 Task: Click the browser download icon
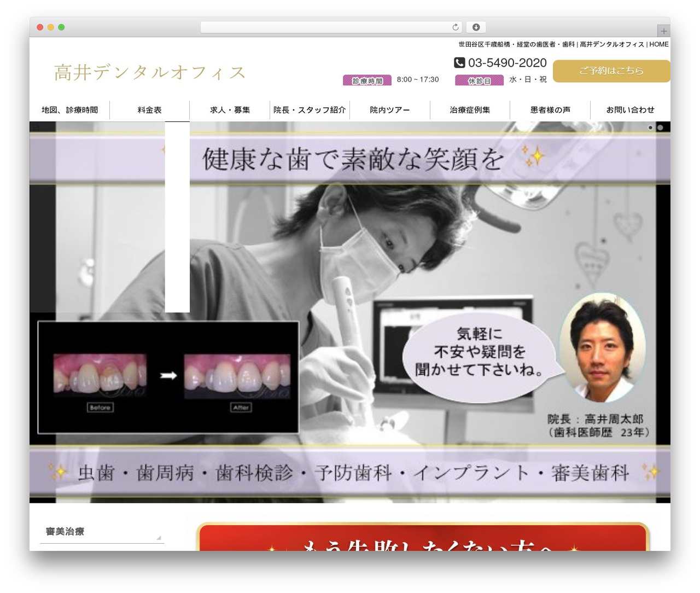click(476, 27)
